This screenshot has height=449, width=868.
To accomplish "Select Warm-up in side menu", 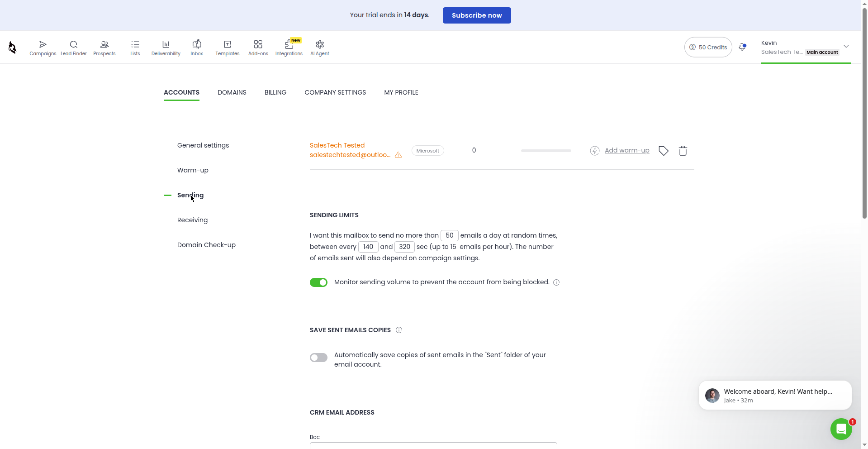I will point(193,170).
